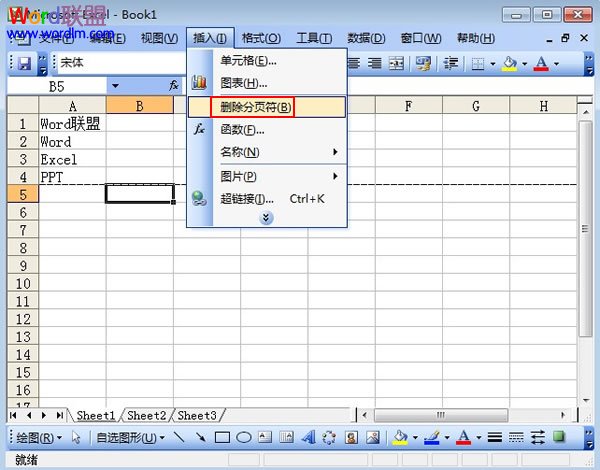Open the 绘图(R) drawing menu

point(38,437)
